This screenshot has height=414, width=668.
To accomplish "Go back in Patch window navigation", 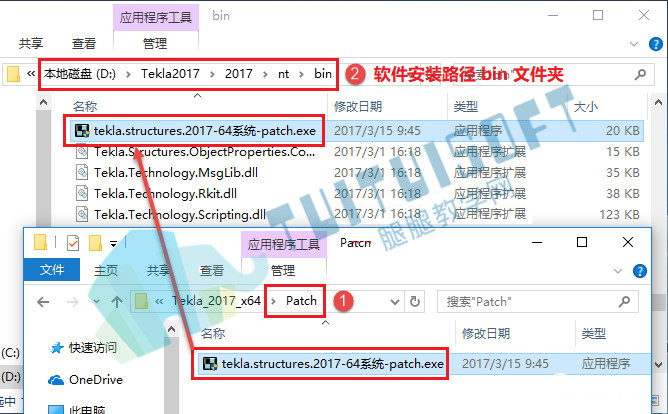I will 43,302.
